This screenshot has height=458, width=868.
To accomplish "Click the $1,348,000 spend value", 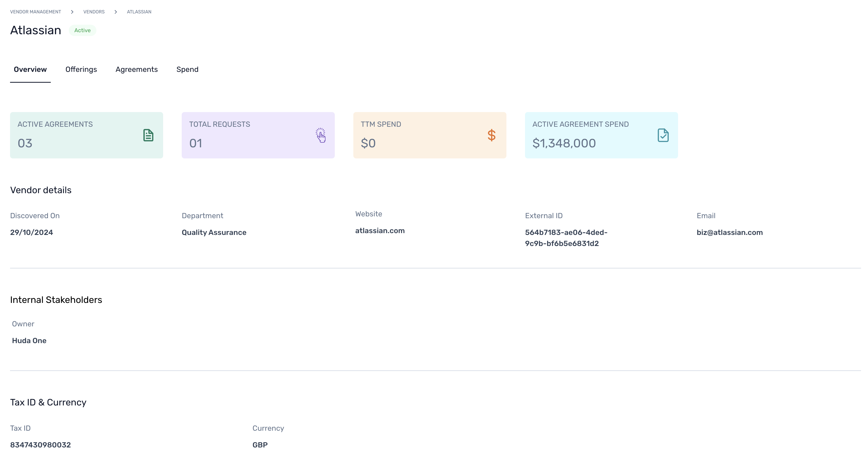I will [x=564, y=143].
